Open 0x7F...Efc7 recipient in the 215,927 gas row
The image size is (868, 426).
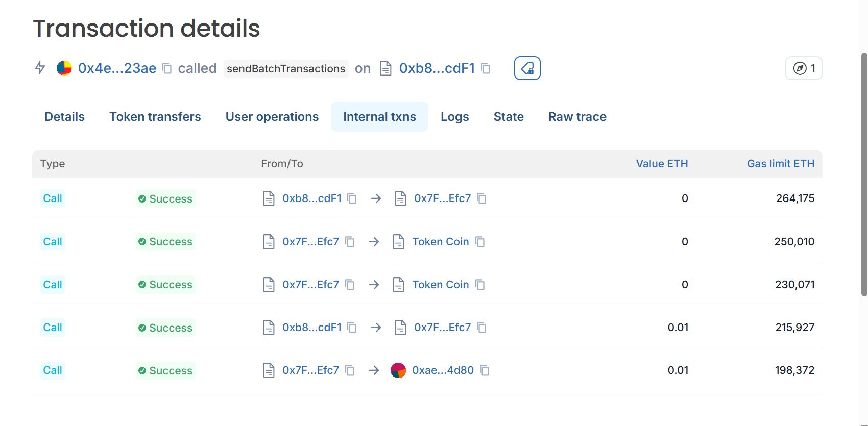point(442,328)
